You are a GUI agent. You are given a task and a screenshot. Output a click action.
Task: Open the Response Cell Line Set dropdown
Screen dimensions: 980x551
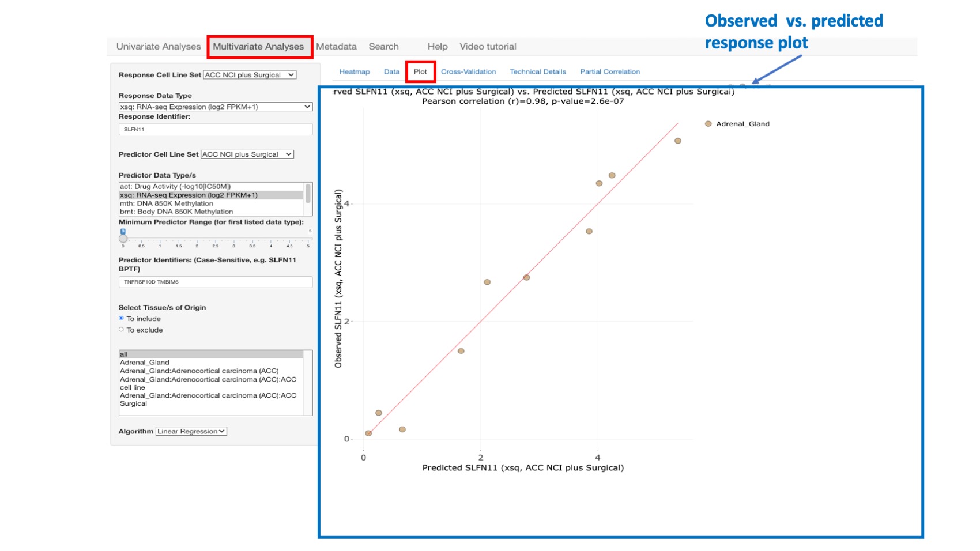click(x=251, y=75)
